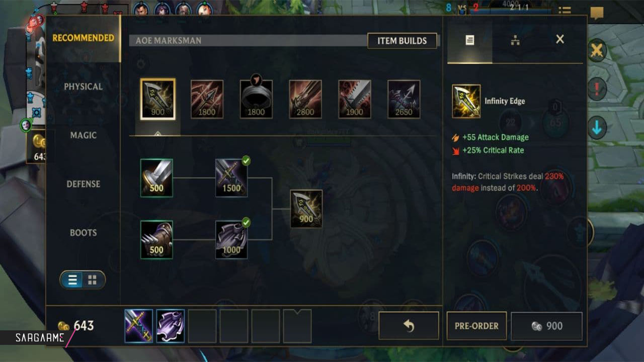Open the Item Builds selector

tap(402, 41)
